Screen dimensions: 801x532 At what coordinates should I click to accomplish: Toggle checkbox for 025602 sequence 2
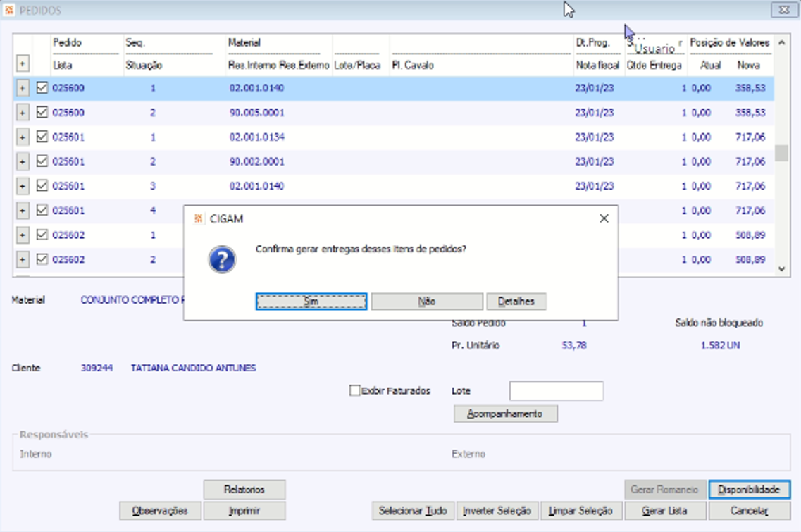point(42,259)
